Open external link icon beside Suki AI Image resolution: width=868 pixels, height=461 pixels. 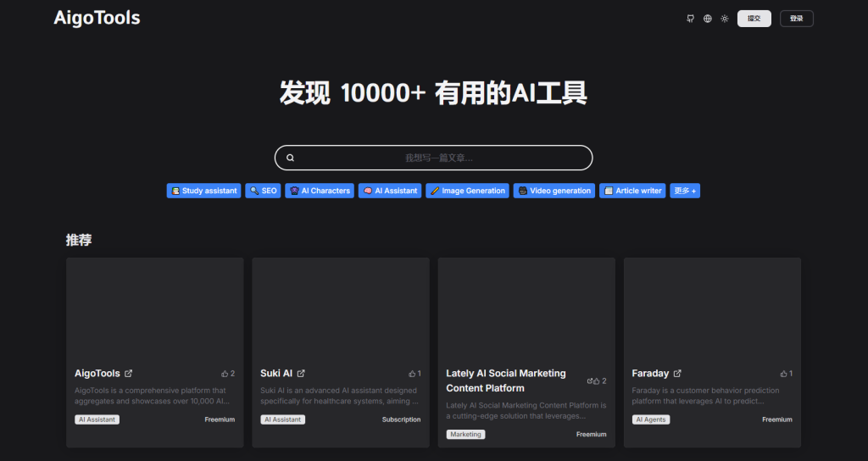[301, 374]
